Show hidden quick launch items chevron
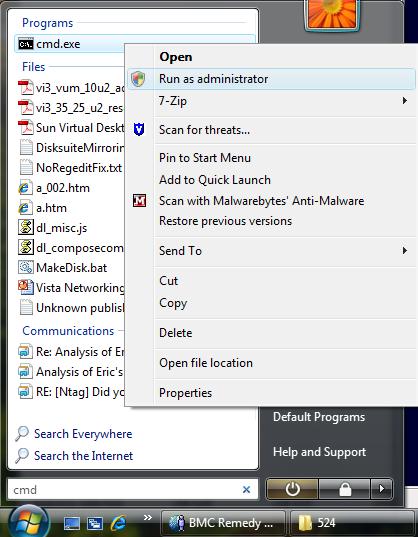This screenshot has height=537, width=418. tap(148, 517)
